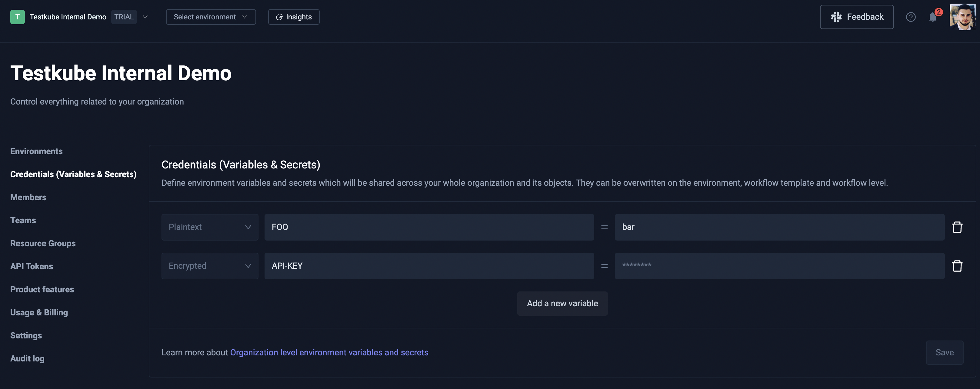Click the help question mark icon

(x=910, y=17)
